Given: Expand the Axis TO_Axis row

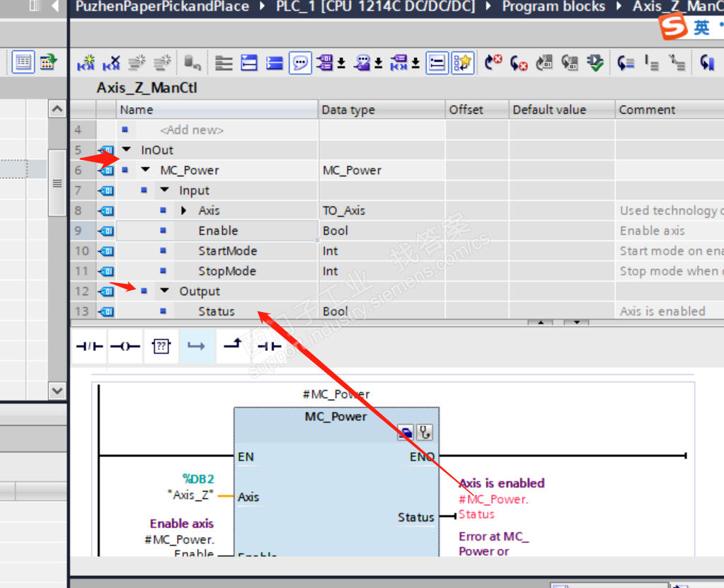Looking at the screenshot, I should click(x=184, y=210).
